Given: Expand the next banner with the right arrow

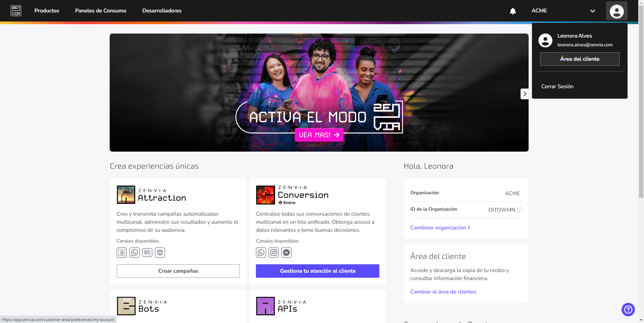Looking at the screenshot, I should [525, 94].
